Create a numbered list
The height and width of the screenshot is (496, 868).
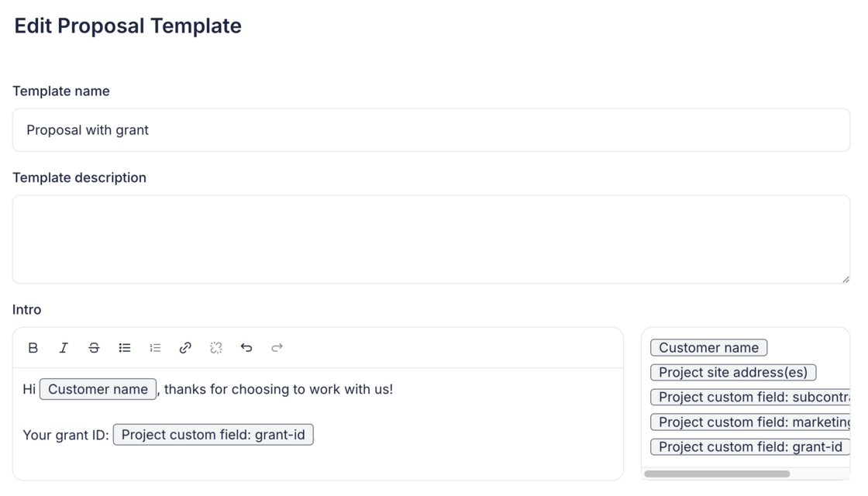(154, 347)
